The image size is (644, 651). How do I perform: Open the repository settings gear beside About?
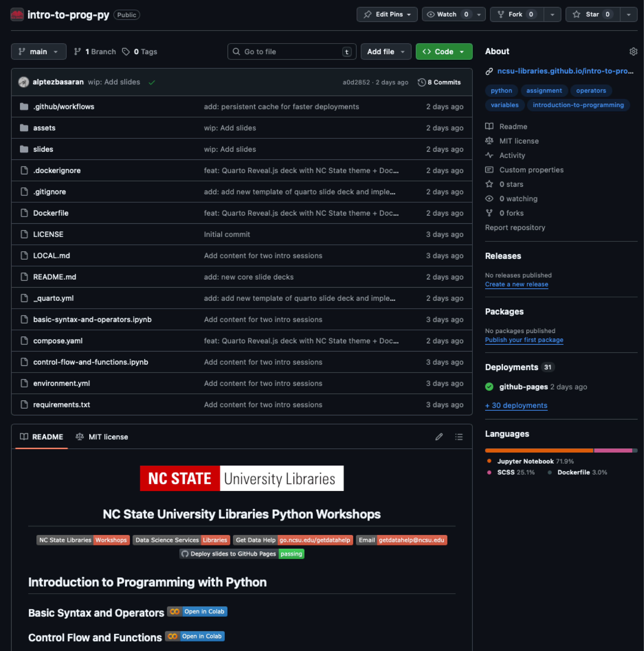(x=634, y=51)
